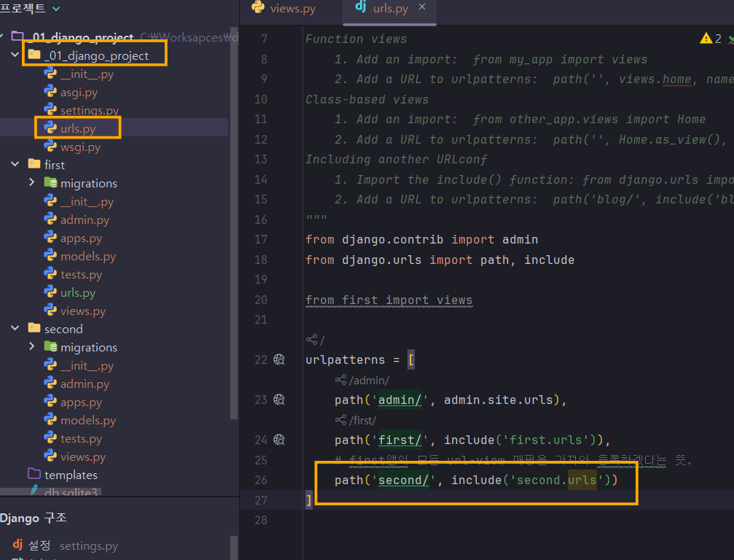734x560 pixels.
Task: Open models.py in the second folder
Action: pos(88,421)
